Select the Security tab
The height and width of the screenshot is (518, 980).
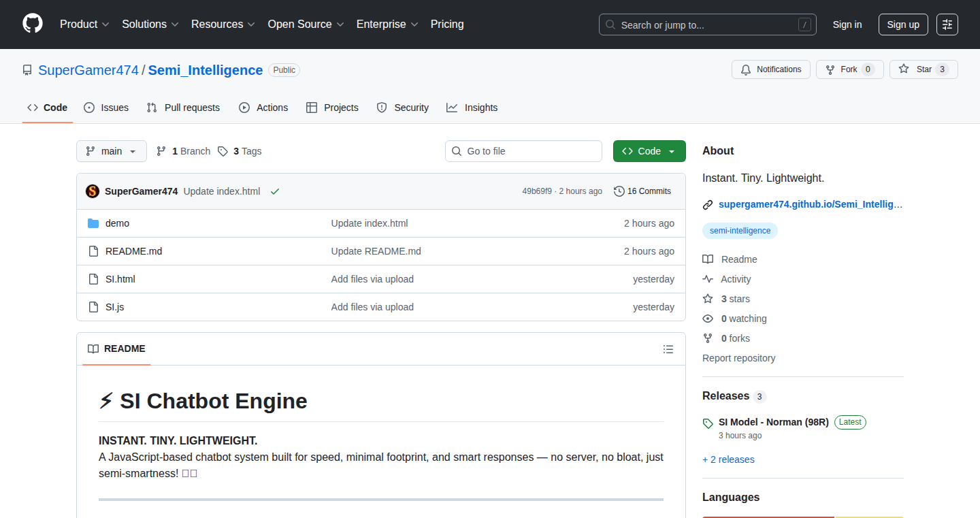click(x=403, y=108)
